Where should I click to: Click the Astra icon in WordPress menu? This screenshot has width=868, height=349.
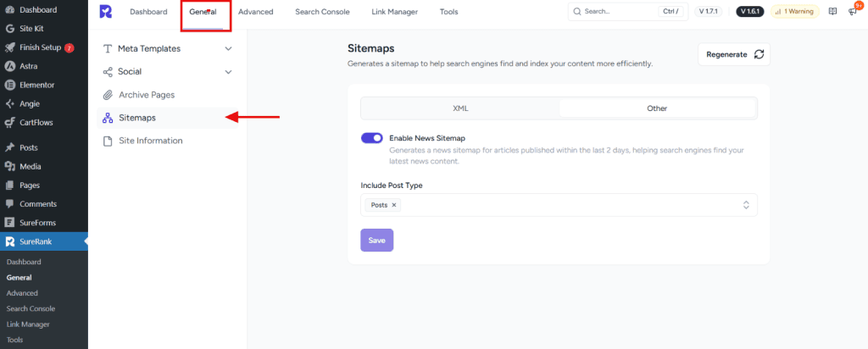click(9, 66)
